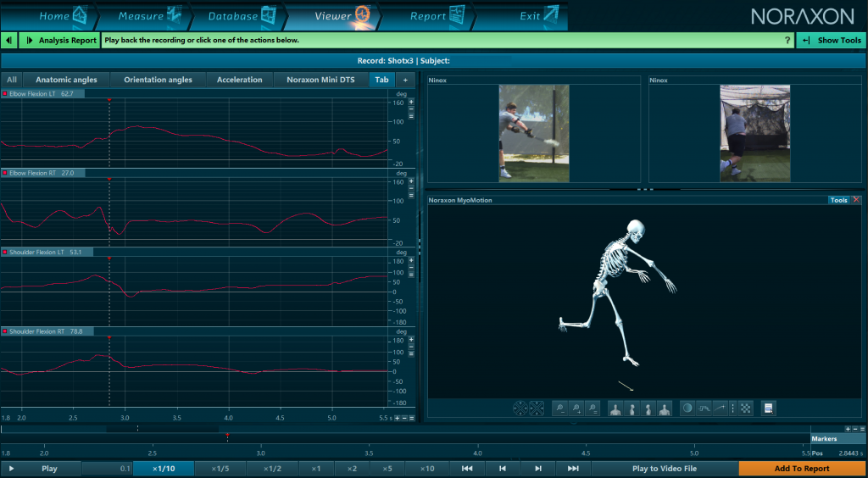Show the skeleton back view
The image size is (868, 478).
(664, 409)
